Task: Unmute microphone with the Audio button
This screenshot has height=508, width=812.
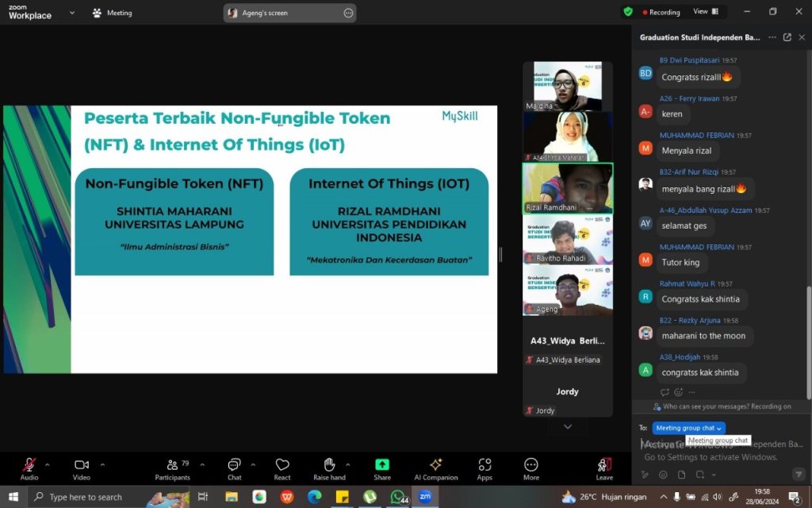Action: [29, 467]
